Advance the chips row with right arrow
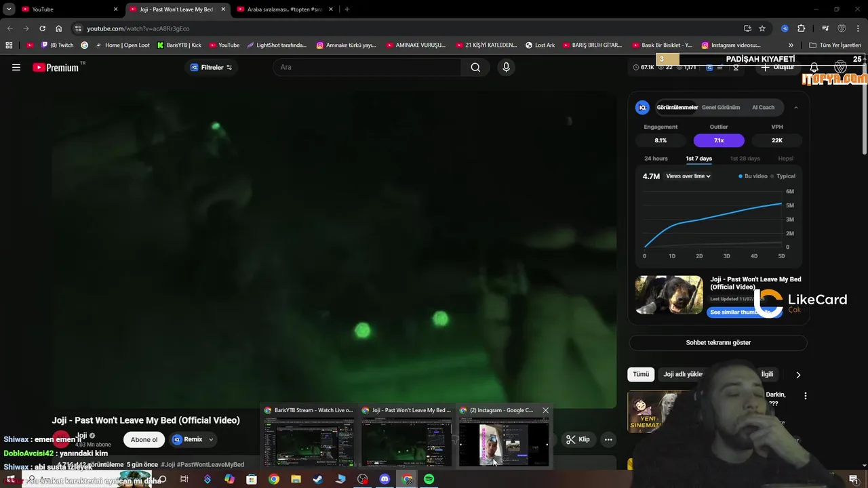This screenshot has width=868, height=488. coord(798,375)
